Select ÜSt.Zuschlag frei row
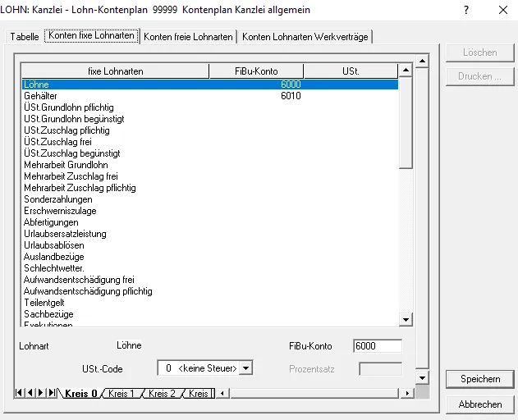 (x=210, y=142)
